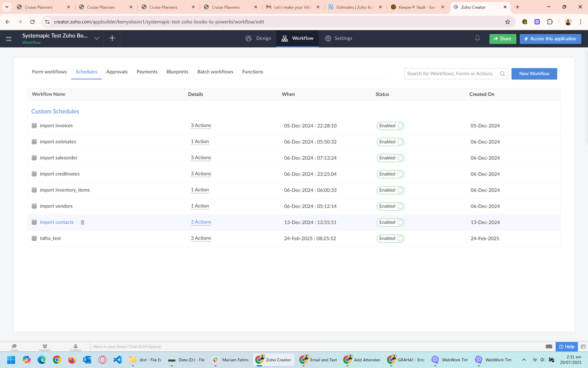Click the plus icon beside app name
Screen dimensions: 588x368
coord(112,38)
